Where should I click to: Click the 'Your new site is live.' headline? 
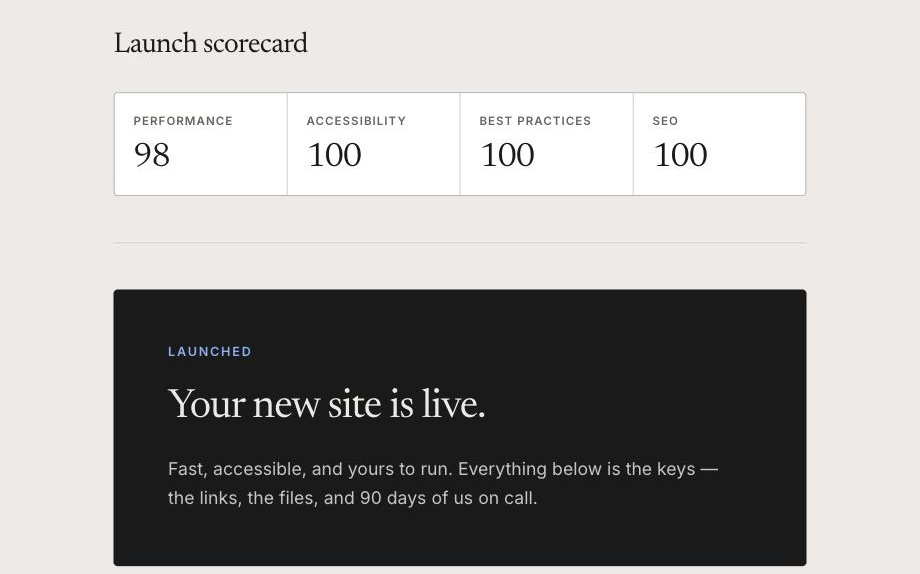327,404
